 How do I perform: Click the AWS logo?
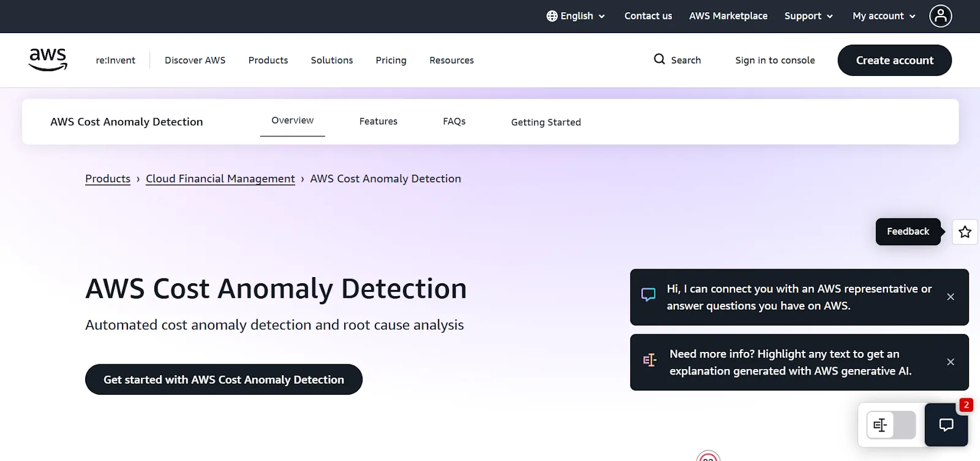click(x=48, y=59)
